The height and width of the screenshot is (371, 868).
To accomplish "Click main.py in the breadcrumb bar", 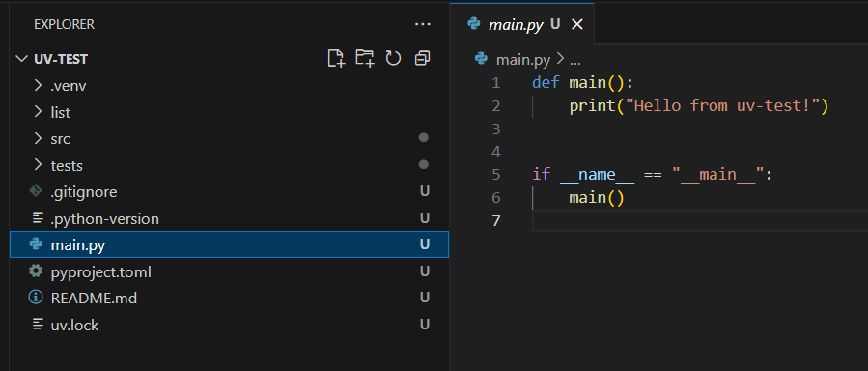I will pos(523,59).
